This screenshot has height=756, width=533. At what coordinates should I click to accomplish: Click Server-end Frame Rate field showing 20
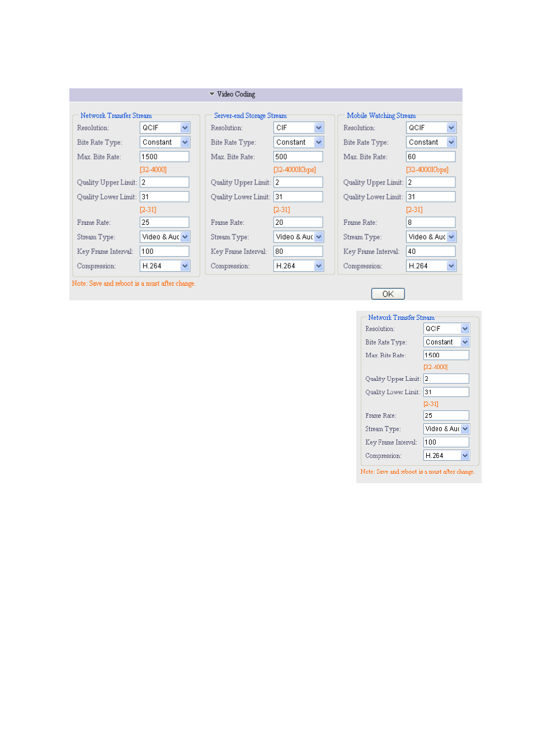[298, 223]
